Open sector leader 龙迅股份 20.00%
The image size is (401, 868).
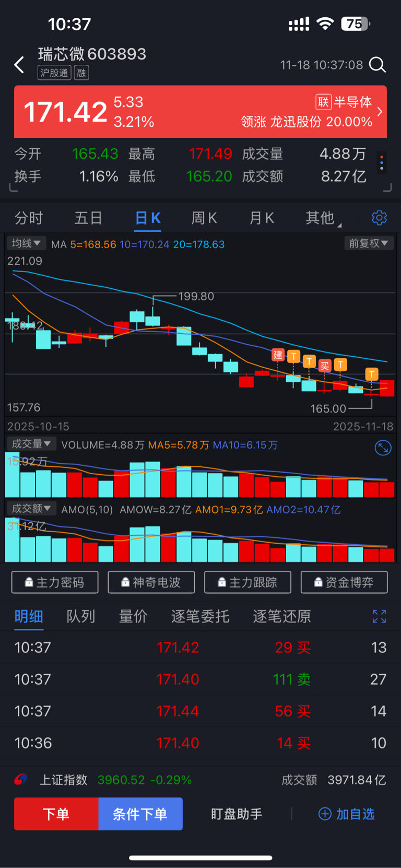[306, 122]
